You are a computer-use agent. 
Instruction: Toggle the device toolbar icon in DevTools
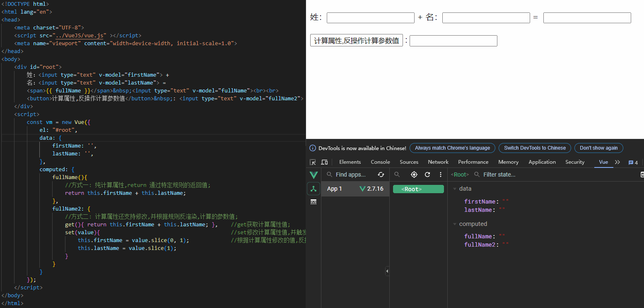(324, 162)
